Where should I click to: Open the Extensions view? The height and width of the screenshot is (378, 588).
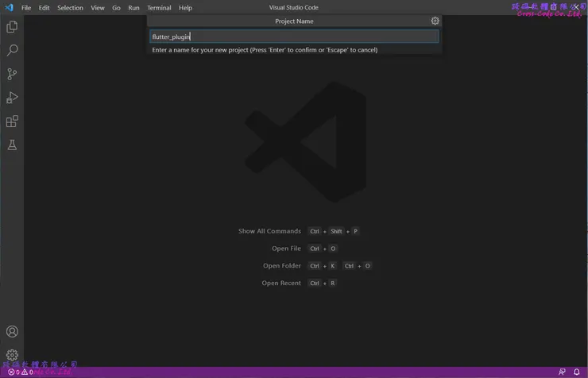[12, 122]
